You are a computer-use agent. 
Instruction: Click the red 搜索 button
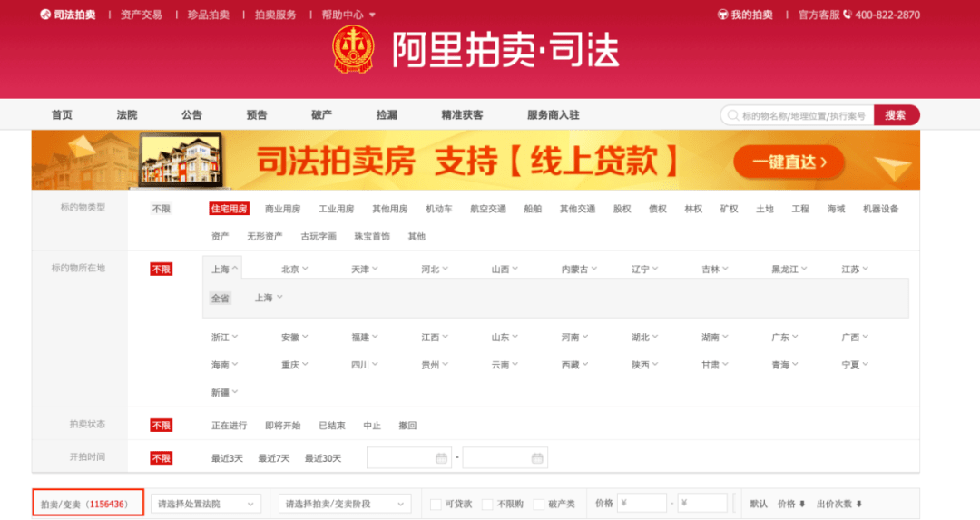897,115
